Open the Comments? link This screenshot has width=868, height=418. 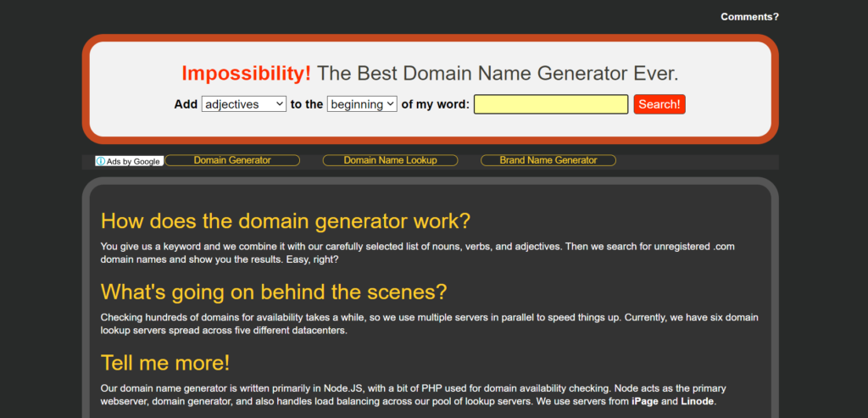click(x=749, y=16)
